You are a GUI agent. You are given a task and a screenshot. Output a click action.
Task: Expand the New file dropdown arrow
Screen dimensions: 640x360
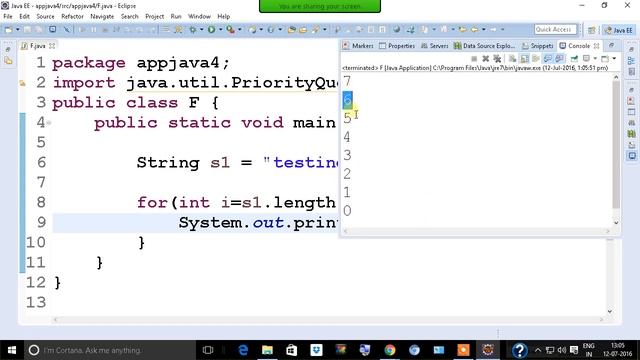click(x=18, y=29)
